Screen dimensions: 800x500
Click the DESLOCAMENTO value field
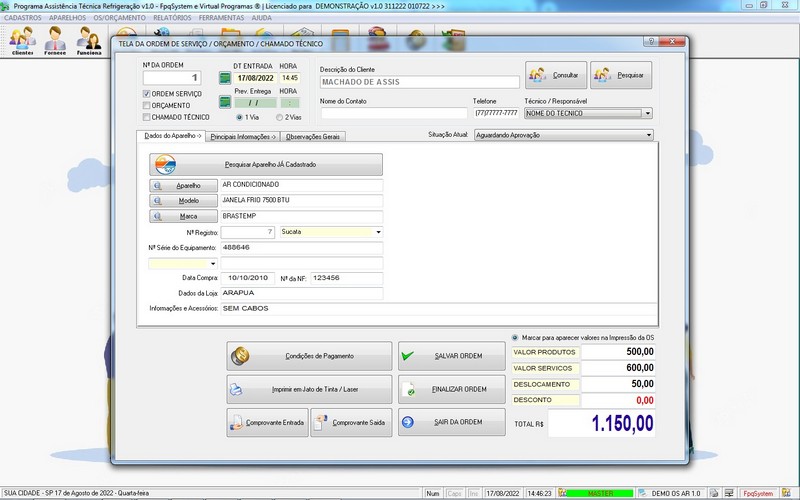click(618, 384)
